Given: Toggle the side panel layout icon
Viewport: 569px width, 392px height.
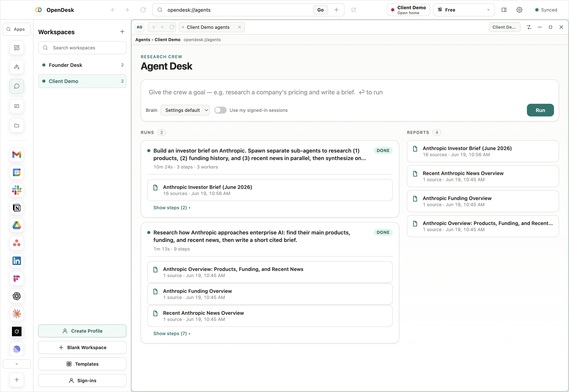Looking at the screenshot, I should (504, 10).
